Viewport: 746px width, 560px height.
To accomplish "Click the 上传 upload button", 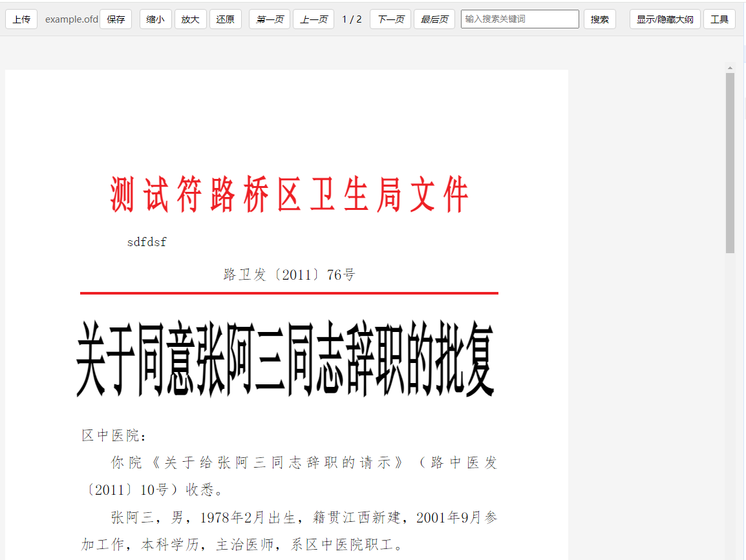I will tap(21, 19).
